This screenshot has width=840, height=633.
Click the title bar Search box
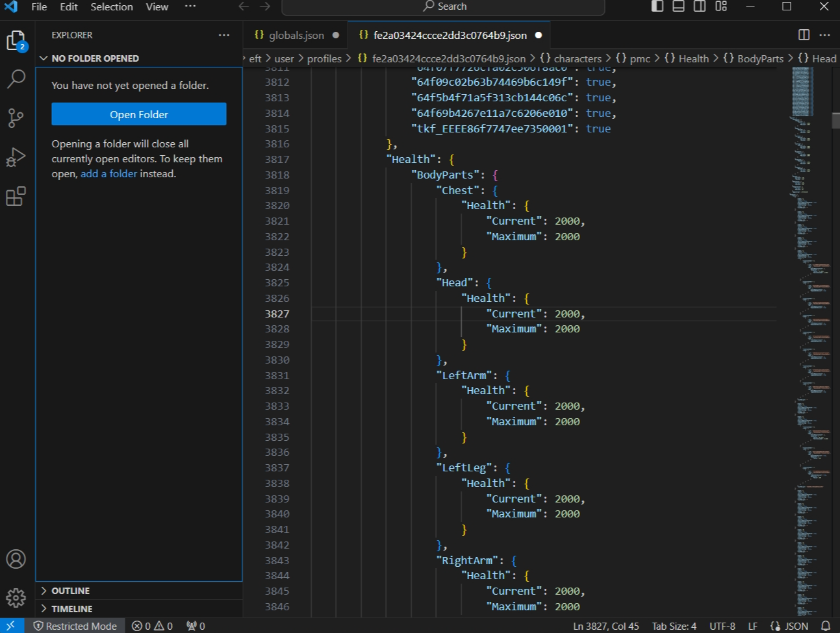444,6
